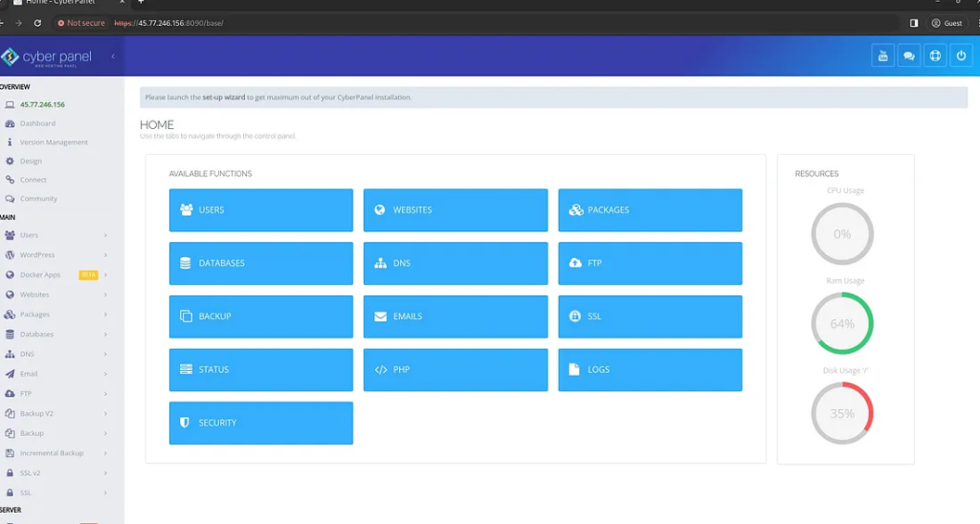This screenshot has width=980, height=524.
Task: Open the Users function tile
Action: pos(260,210)
